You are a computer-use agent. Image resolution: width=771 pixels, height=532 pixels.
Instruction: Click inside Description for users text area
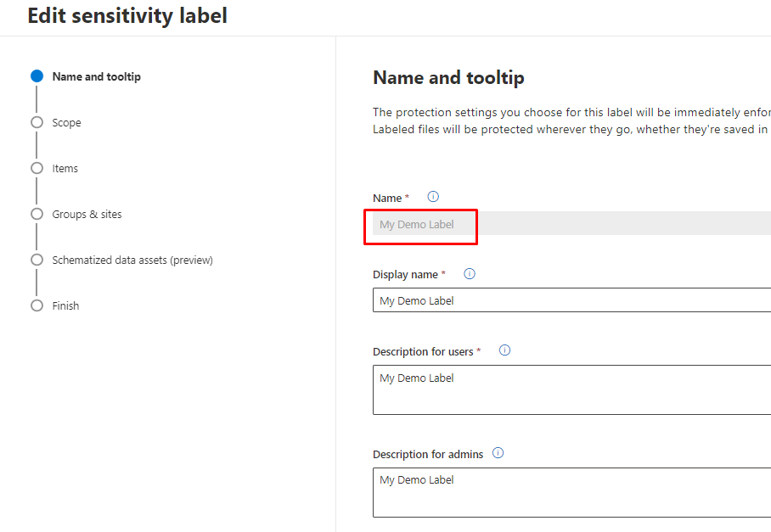point(569,389)
